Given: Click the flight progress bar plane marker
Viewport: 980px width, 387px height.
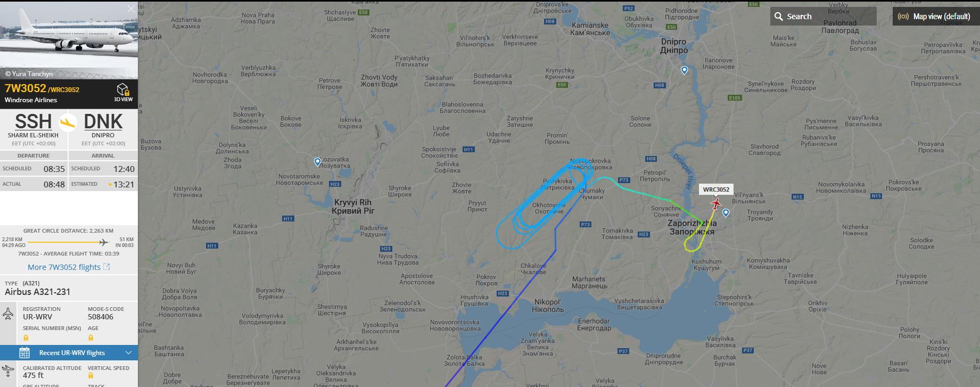Looking at the screenshot, I should tap(103, 242).
